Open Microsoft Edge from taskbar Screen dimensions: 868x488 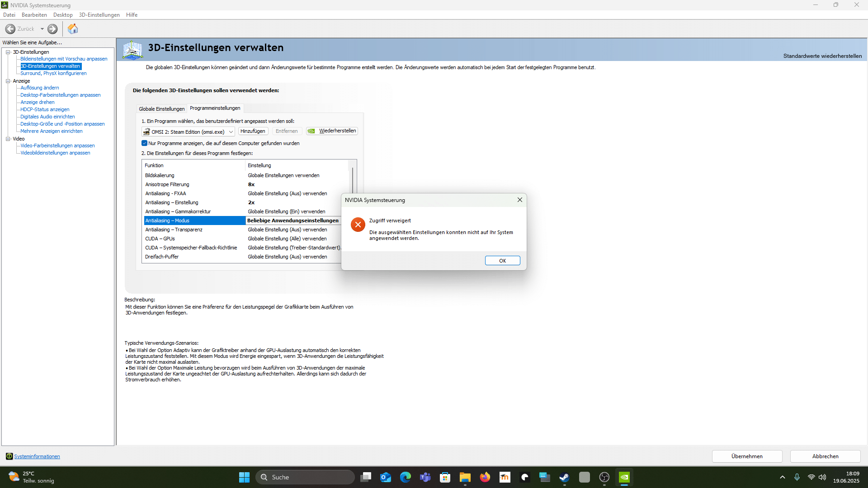(x=406, y=477)
